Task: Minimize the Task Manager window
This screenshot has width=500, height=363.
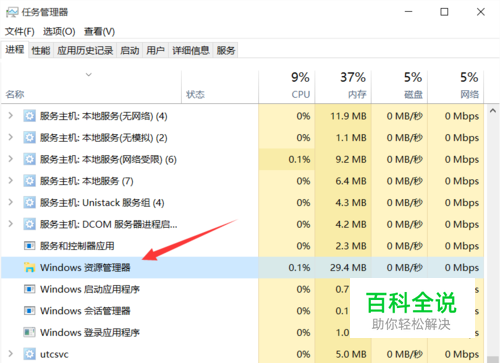Action: 409,12
